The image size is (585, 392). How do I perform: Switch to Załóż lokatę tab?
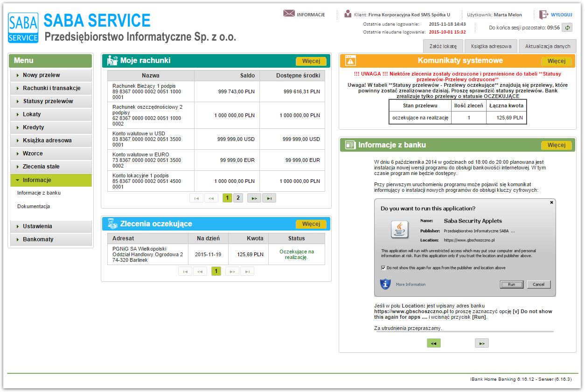(443, 46)
